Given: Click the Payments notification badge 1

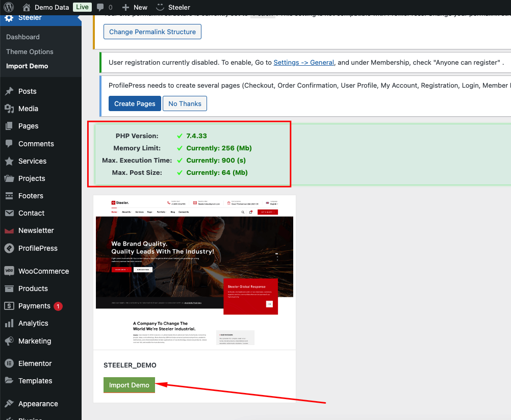Looking at the screenshot, I should tap(58, 306).
